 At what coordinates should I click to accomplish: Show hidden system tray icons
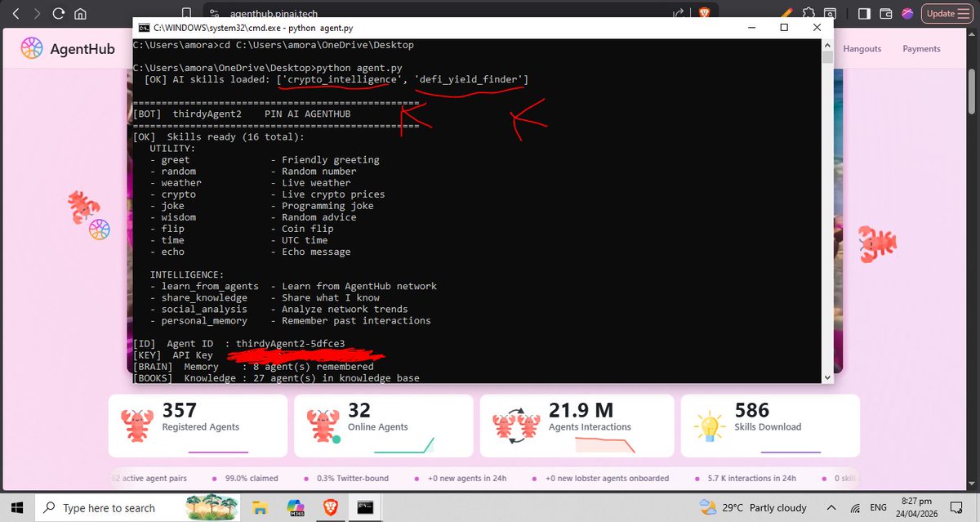click(832, 508)
